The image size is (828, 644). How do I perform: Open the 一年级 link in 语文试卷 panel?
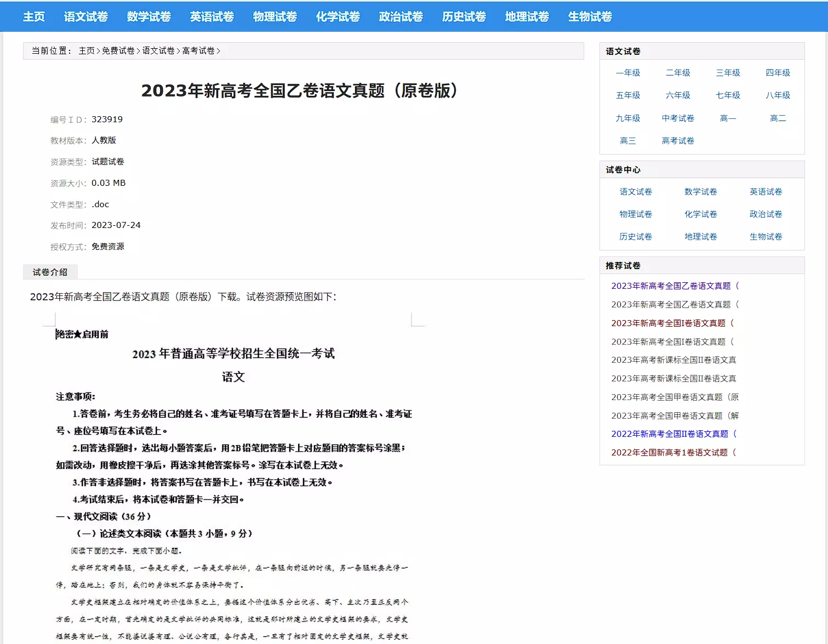click(x=628, y=73)
